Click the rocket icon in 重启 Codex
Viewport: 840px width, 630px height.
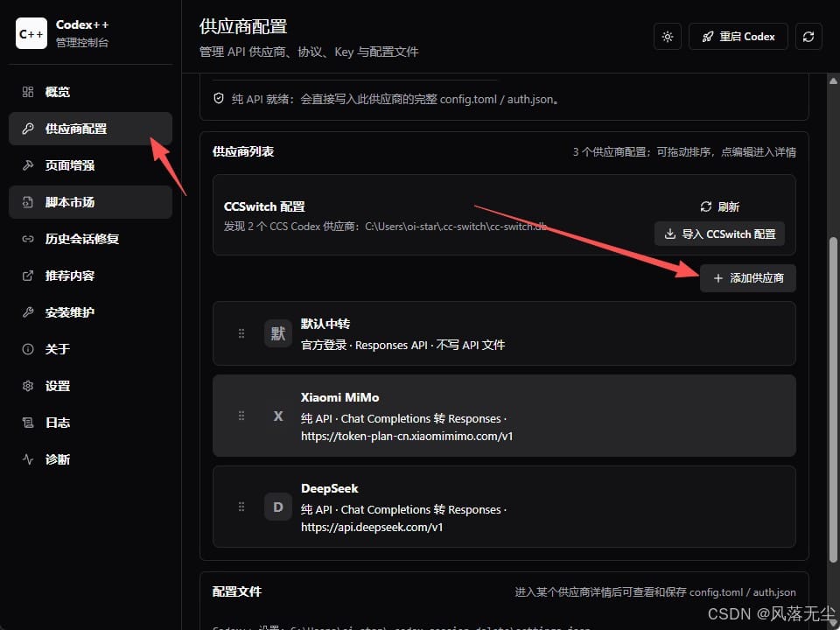pyautogui.click(x=708, y=37)
